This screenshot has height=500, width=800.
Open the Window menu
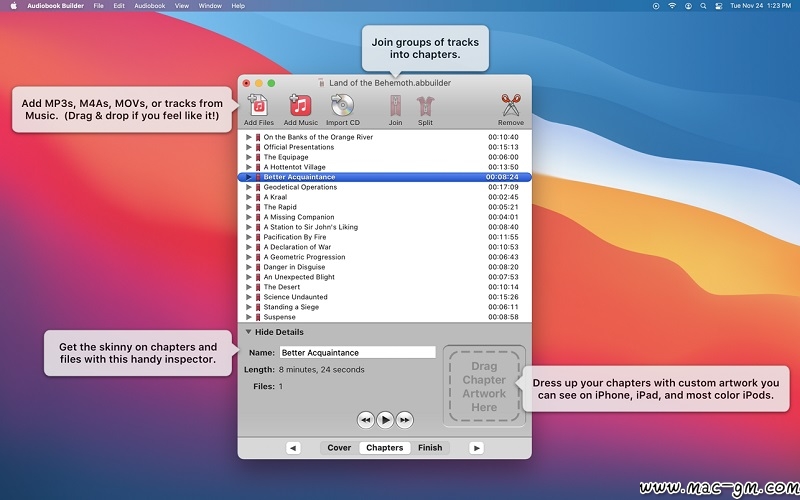point(210,6)
